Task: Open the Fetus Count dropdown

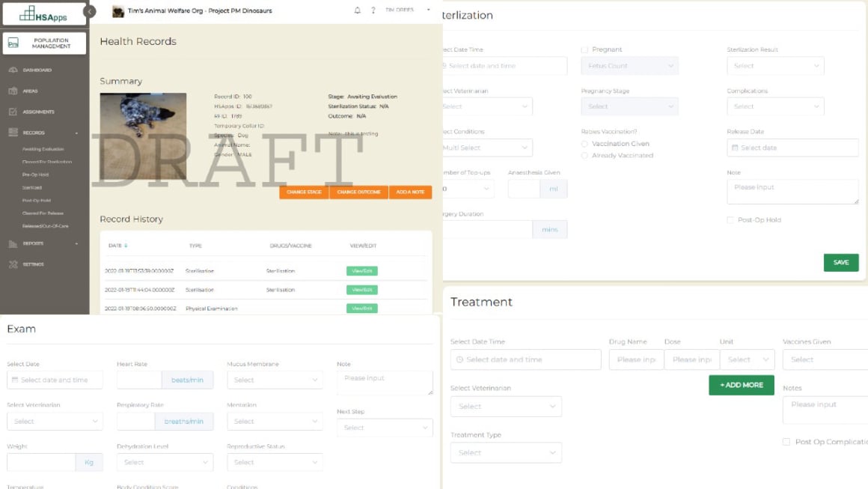Action: click(x=629, y=65)
